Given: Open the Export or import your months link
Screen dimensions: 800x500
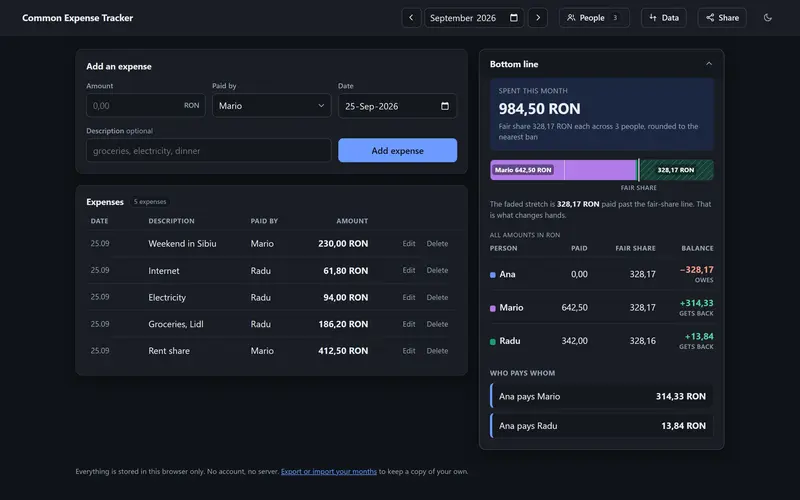Looking at the screenshot, I should tap(329, 471).
